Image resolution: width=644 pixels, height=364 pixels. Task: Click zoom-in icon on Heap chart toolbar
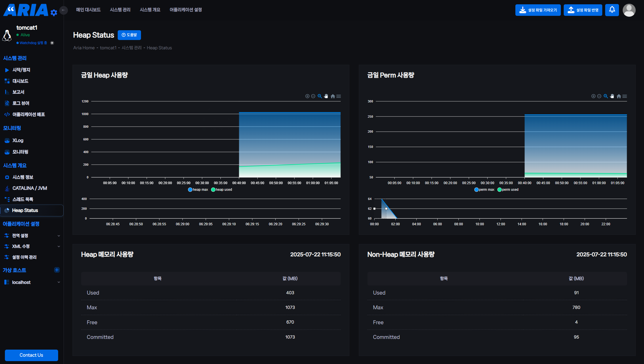pyautogui.click(x=307, y=96)
